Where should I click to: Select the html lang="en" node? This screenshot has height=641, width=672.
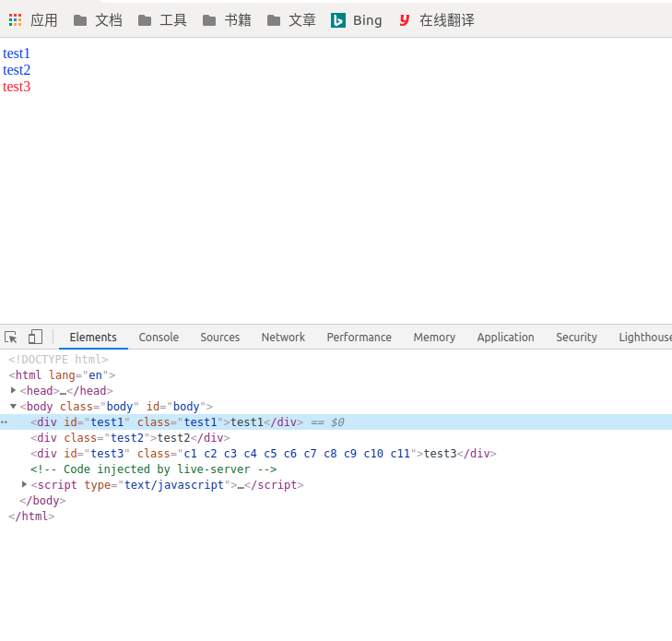(x=62, y=375)
